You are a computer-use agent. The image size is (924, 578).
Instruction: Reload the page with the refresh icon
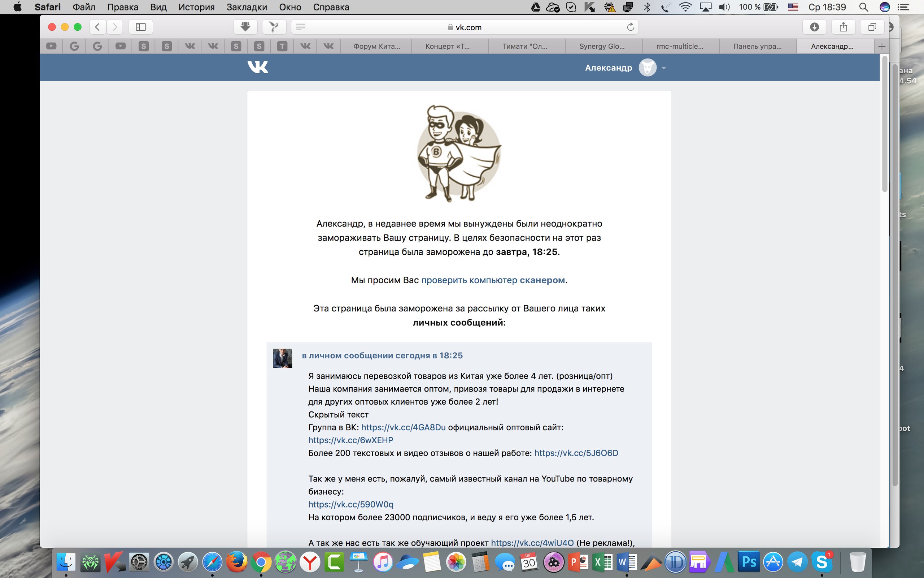coord(631,27)
